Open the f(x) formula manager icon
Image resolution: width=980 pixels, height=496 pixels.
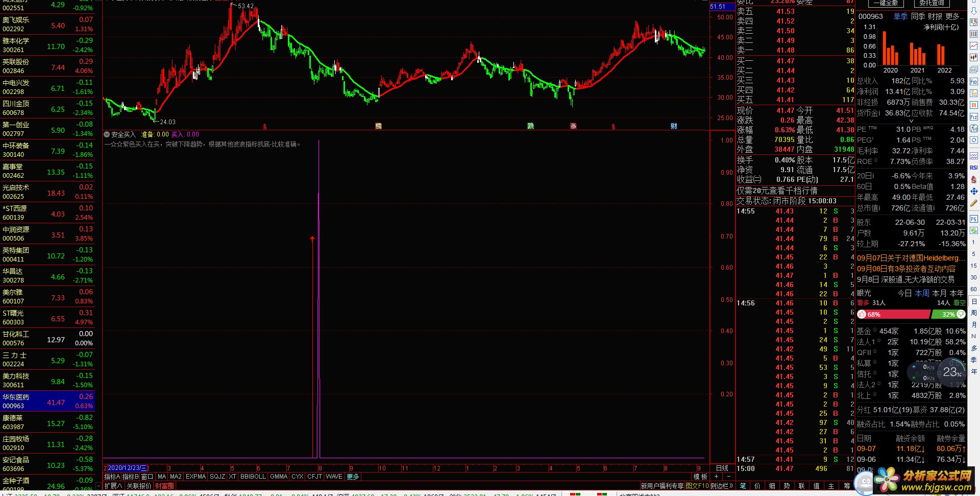[974, 128]
